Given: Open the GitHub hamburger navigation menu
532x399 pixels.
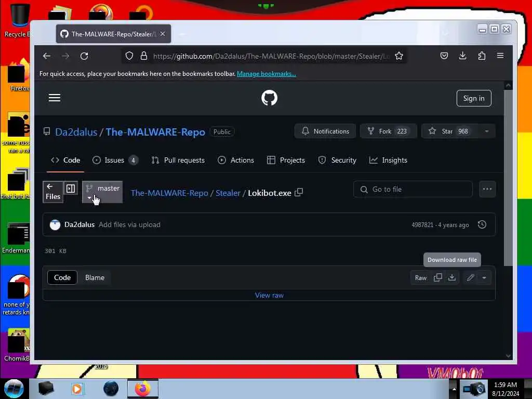Looking at the screenshot, I should [54, 98].
